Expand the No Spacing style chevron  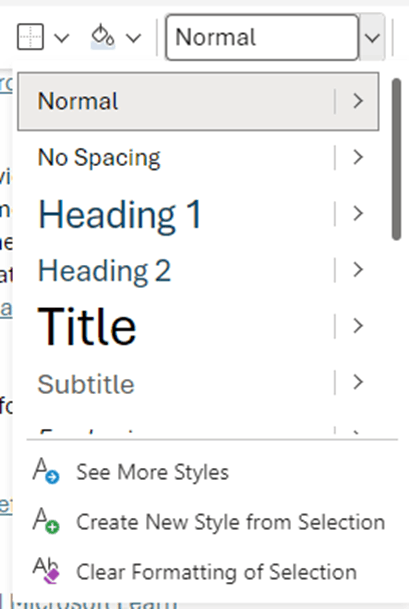coord(358,157)
